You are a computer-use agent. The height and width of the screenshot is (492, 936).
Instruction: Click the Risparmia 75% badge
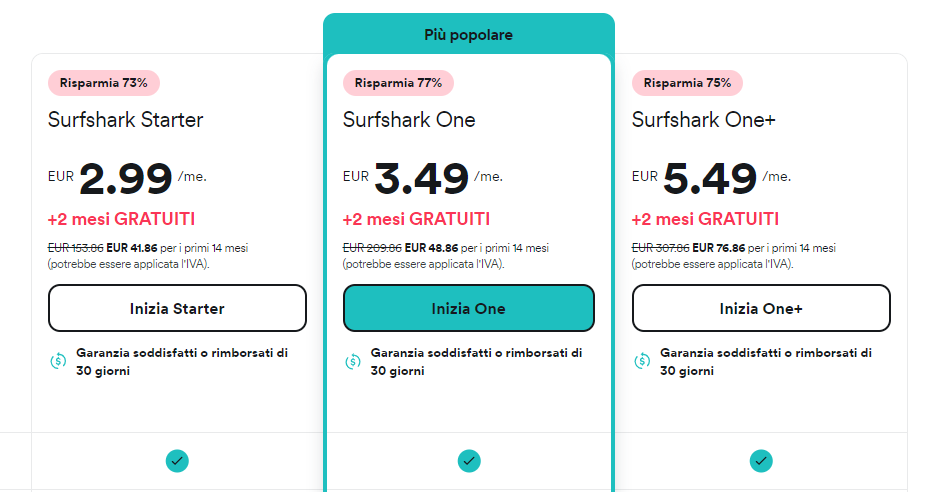tap(687, 83)
